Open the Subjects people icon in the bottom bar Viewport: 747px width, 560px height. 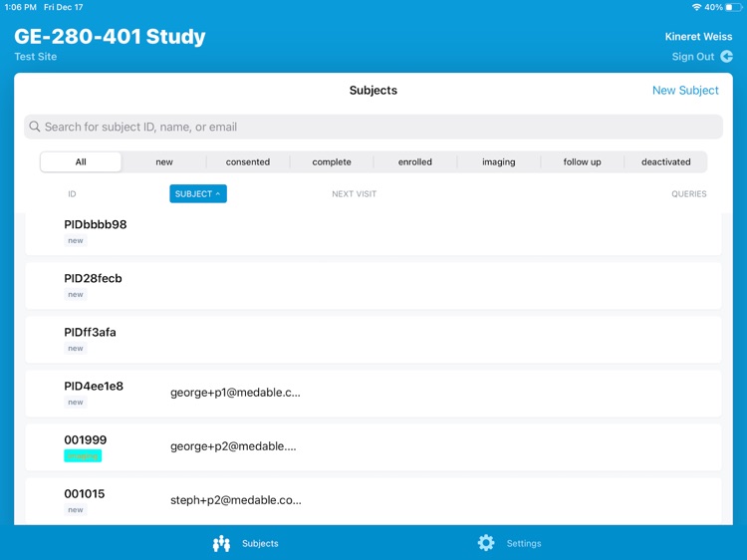pyautogui.click(x=221, y=543)
